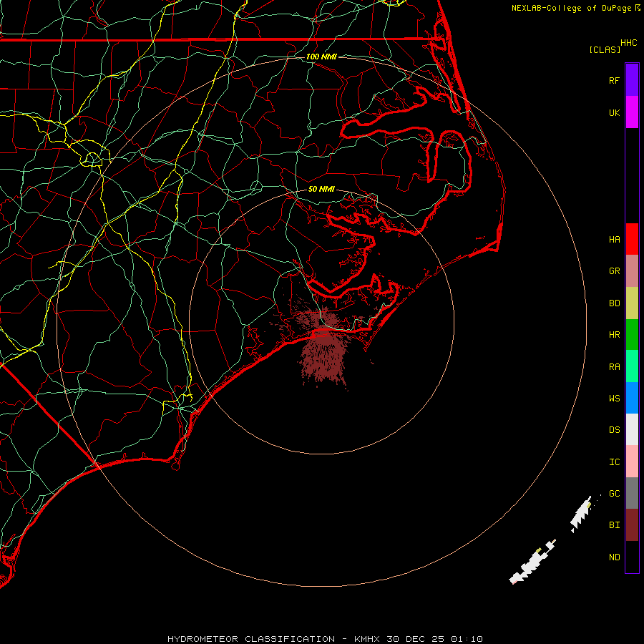Click the HR legend label

click(614, 335)
